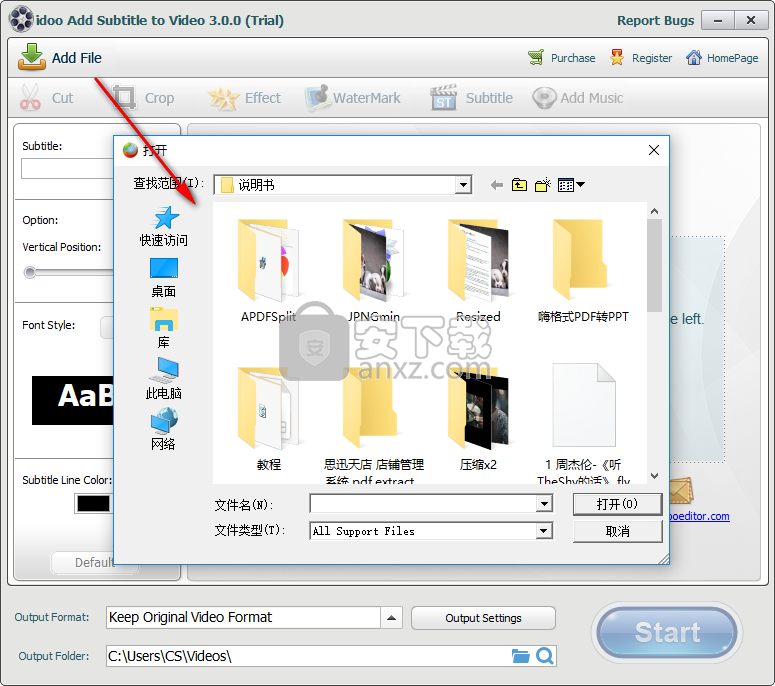This screenshot has height=686, width=775.
Task: Open the WaterMark tool icon
Action: coord(317,97)
